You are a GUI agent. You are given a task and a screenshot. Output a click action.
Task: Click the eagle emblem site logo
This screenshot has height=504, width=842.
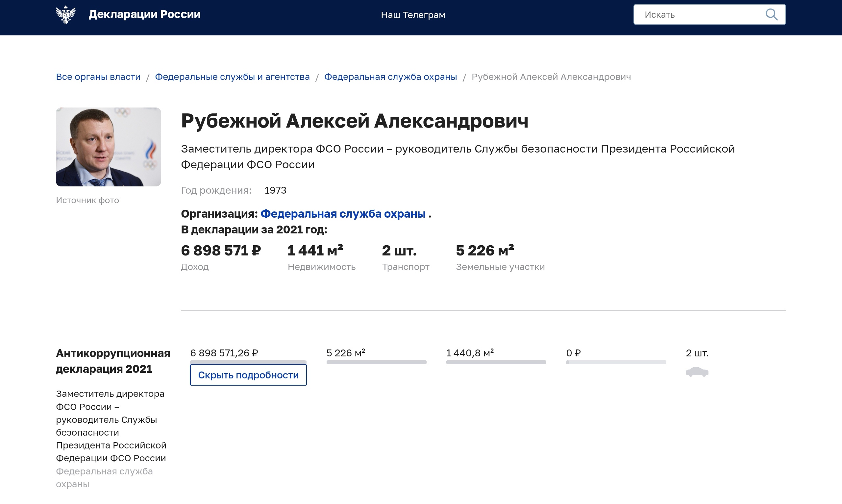[66, 14]
